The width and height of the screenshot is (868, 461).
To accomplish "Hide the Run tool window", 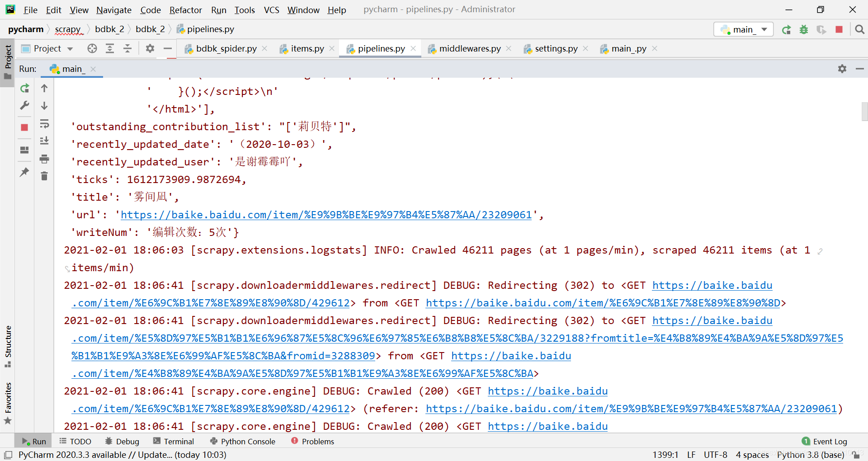I will tap(860, 69).
